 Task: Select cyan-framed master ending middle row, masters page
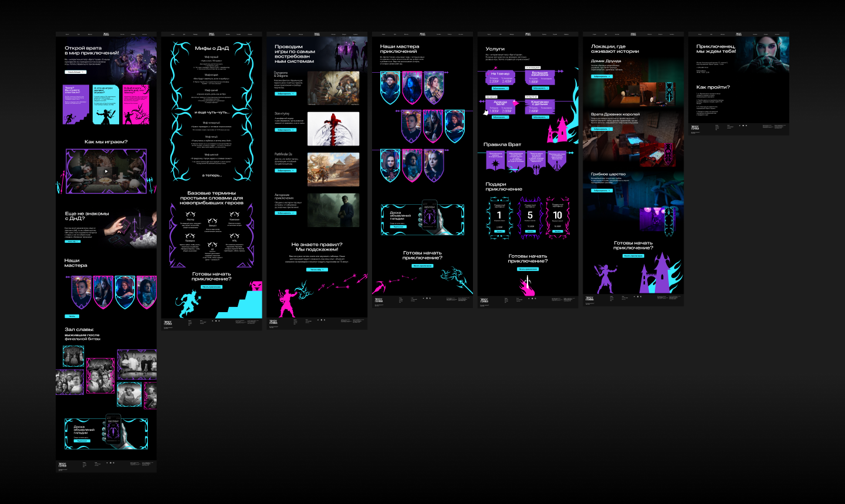455,126
